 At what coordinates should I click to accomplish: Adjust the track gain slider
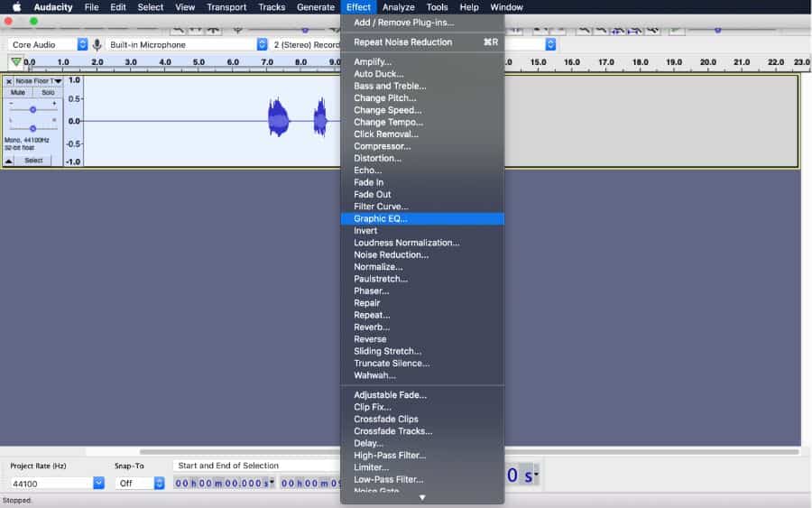click(32, 110)
